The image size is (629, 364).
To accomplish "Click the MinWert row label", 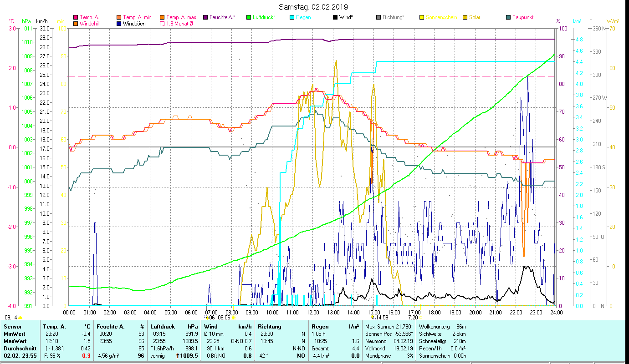I will pyautogui.click(x=15, y=334).
